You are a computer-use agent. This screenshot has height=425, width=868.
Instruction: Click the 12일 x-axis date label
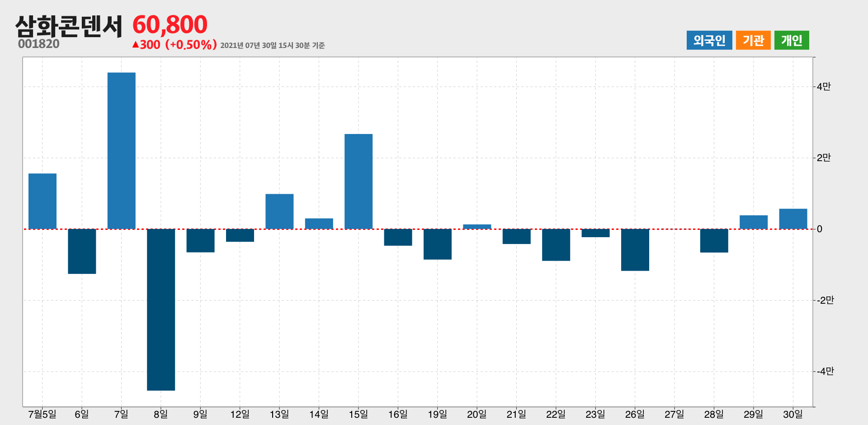click(240, 414)
